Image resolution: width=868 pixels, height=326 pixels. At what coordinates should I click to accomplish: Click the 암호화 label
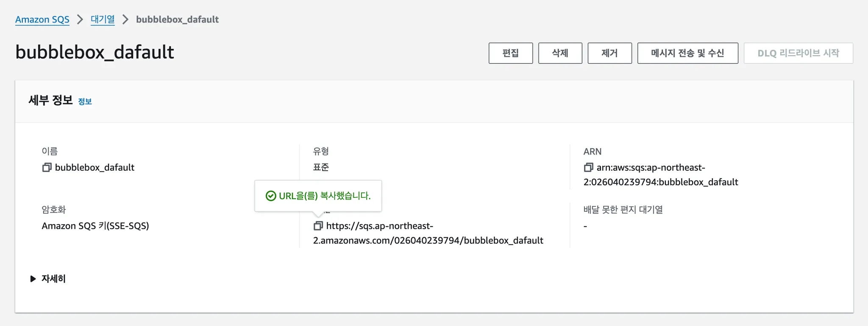pyautogui.click(x=54, y=210)
